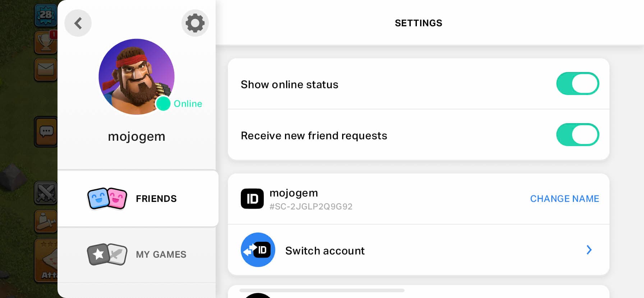The width and height of the screenshot is (644, 298).
Task: Click the trophy icon in game
Action: coord(46,42)
